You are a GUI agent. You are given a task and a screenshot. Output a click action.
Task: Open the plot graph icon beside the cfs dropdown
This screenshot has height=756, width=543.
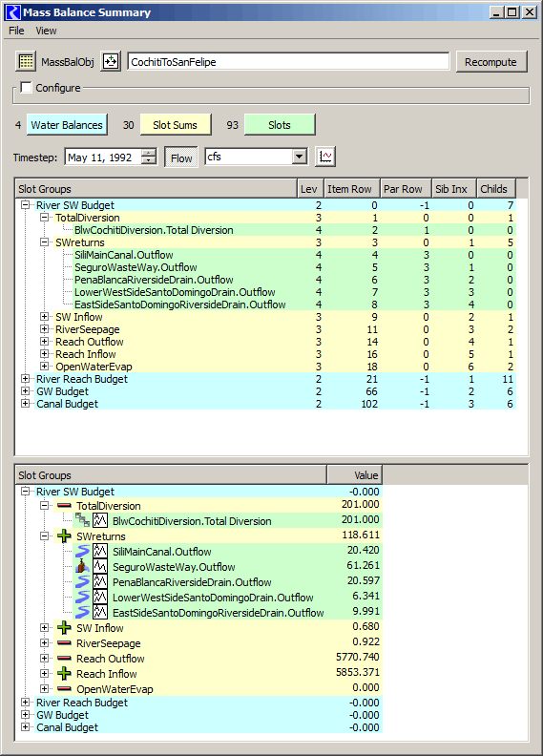[x=325, y=157]
